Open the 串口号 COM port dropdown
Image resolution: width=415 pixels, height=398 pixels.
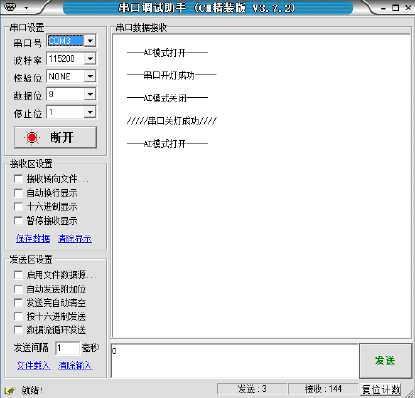90,41
